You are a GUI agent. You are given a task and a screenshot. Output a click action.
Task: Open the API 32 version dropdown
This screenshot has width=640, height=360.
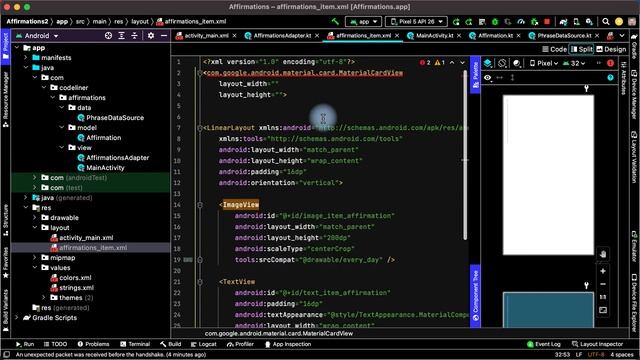[x=574, y=63]
